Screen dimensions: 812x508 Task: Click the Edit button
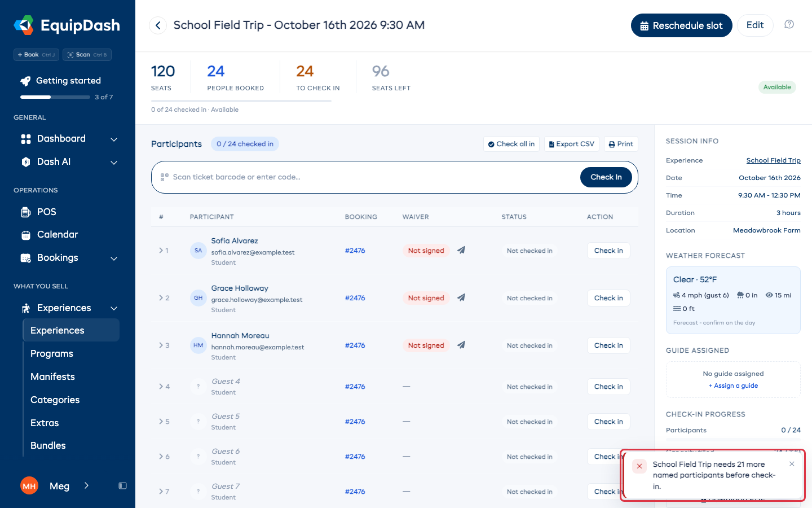click(755, 25)
